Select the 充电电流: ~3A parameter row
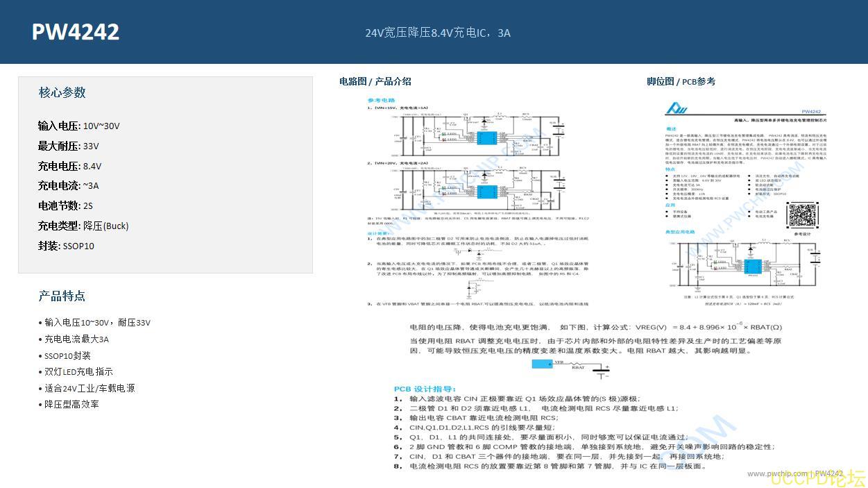Viewport: 868px width, 488px height. [68, 185]
